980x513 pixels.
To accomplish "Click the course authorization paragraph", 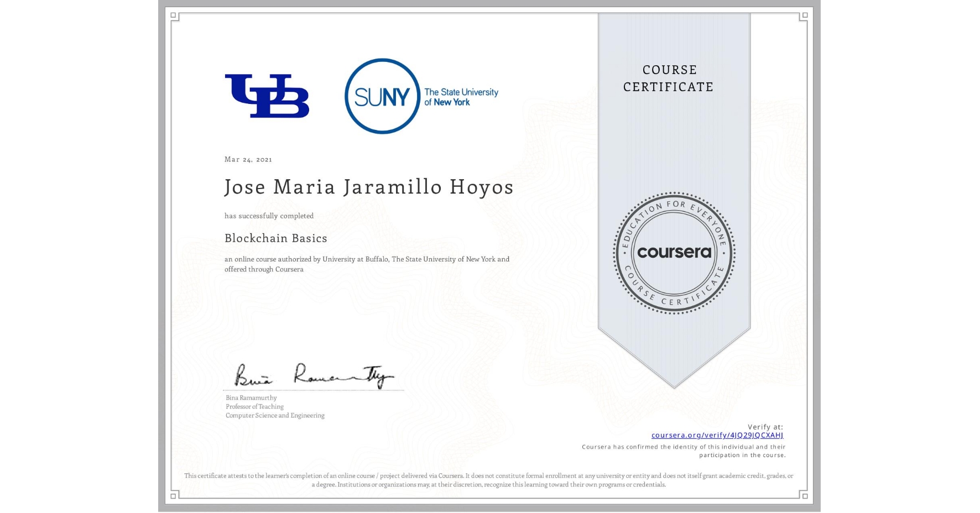I will click(x=366, y=264).
